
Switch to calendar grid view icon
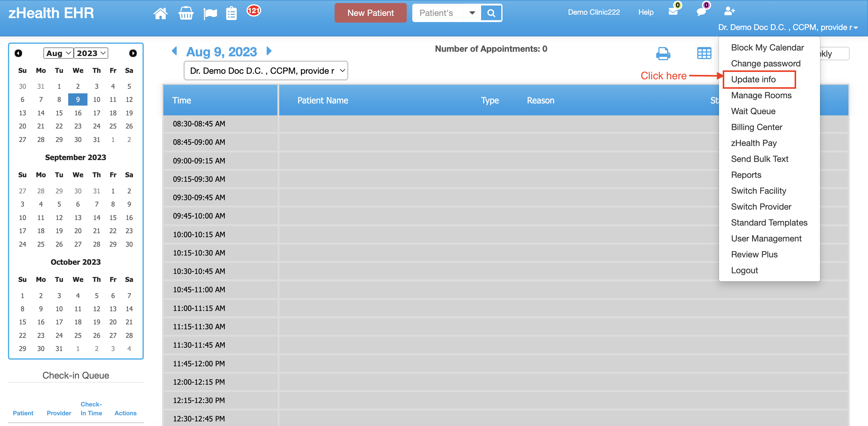[704, 53]
